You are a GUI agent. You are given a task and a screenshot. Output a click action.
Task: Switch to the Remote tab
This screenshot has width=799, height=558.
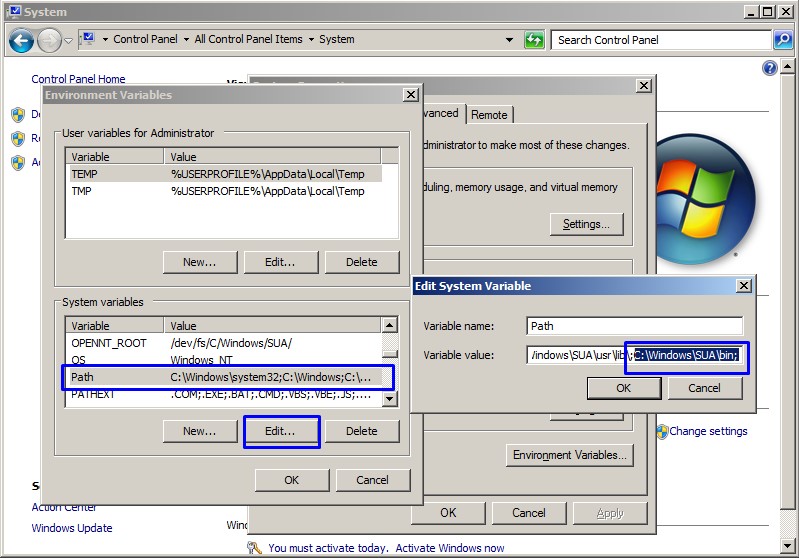click(x=489, y=115)
